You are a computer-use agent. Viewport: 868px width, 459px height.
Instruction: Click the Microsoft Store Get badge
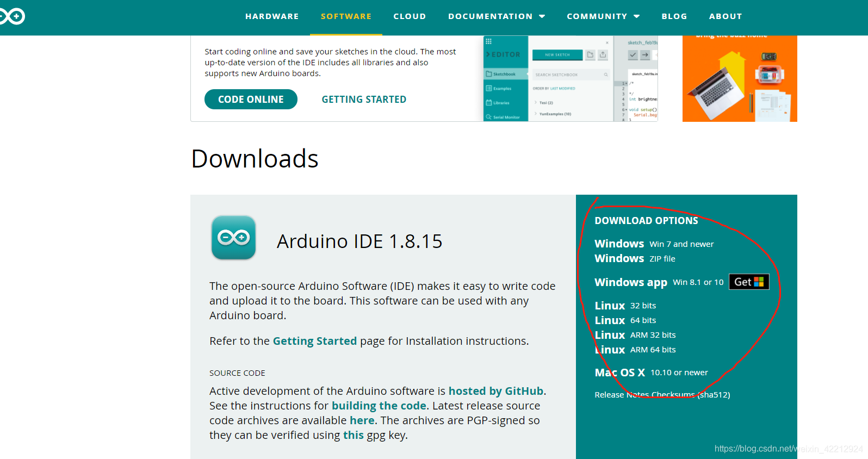click(x=748, y=282)
